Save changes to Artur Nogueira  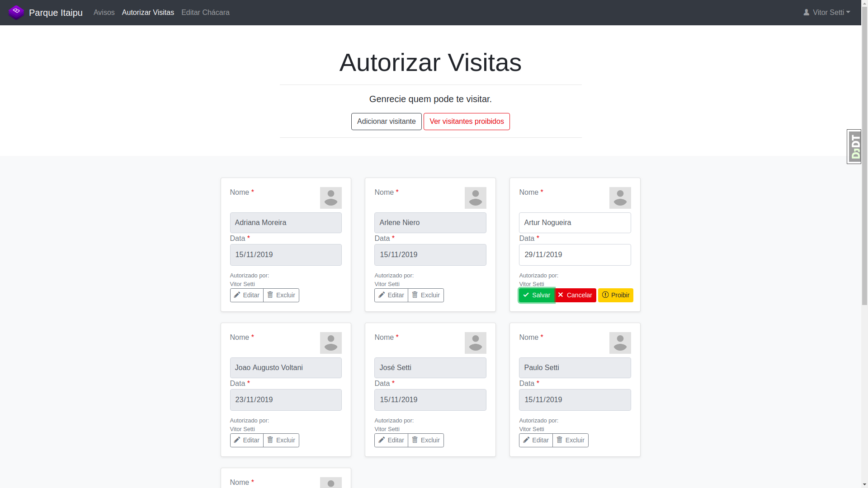pos(537,295)
